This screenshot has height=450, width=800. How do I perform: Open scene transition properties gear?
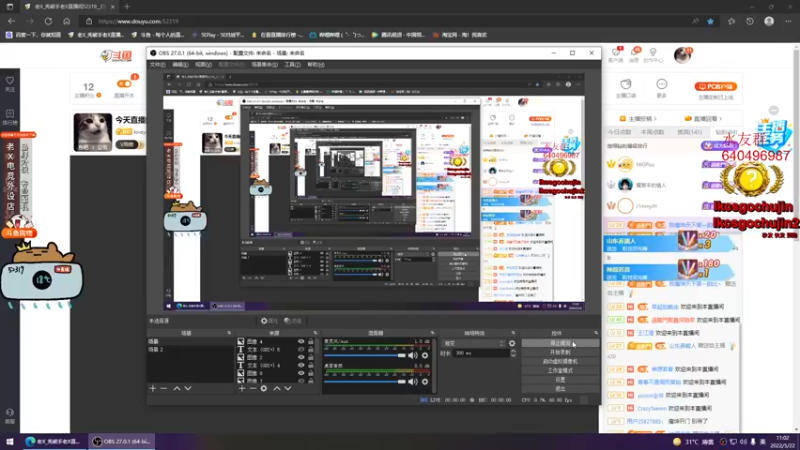point(512,343)
